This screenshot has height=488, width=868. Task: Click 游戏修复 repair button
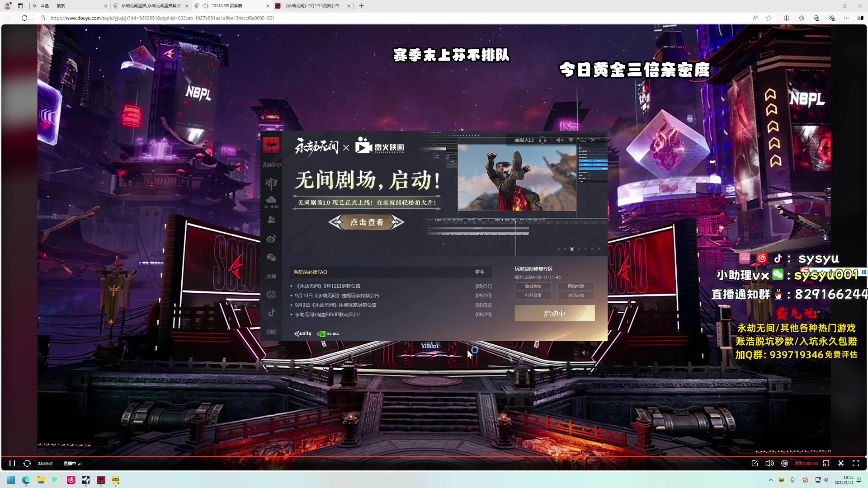click(x=533, y=286)
